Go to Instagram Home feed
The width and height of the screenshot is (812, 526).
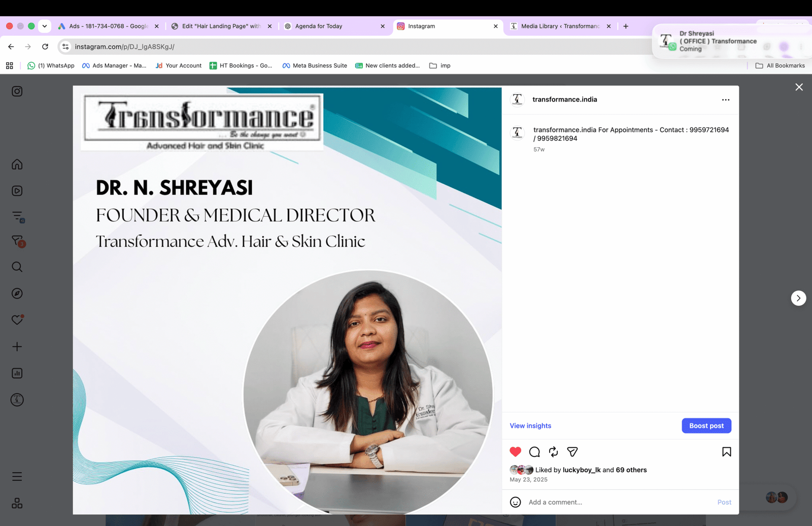tap(17, 165)
